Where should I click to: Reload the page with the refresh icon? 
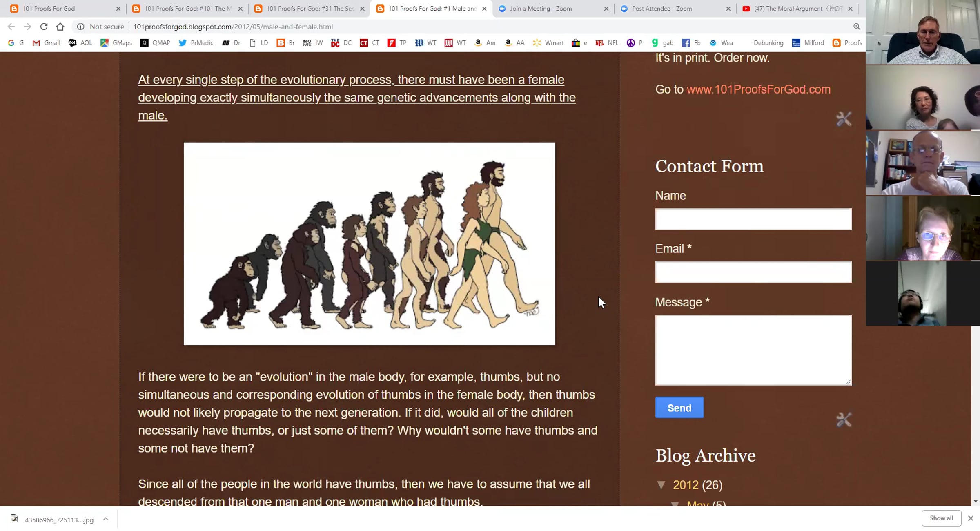coord(44,27)
